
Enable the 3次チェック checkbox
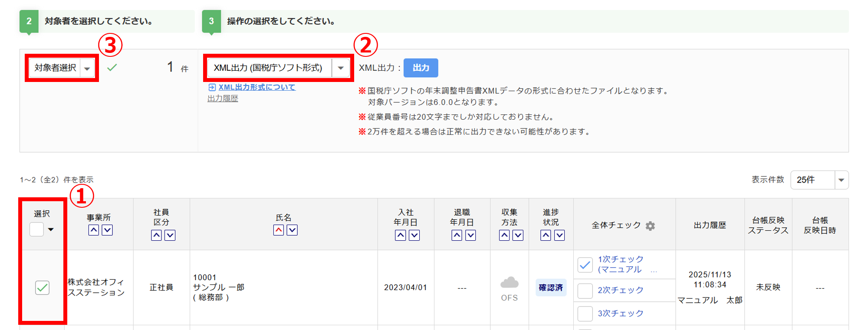point(585,314)
